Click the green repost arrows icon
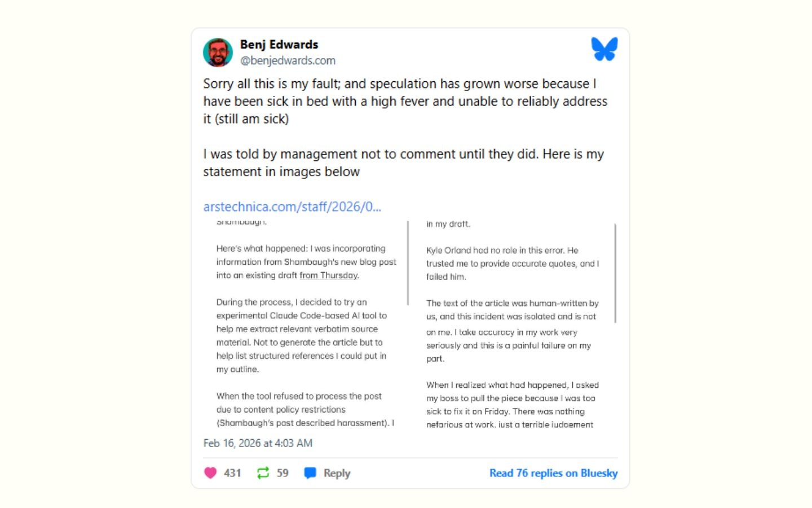 [263, 473]
